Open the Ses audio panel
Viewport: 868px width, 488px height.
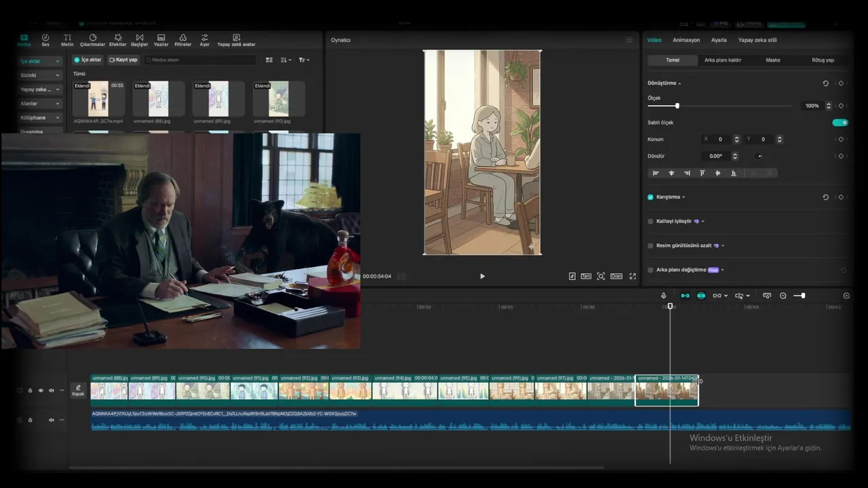(x=45, y=40)
